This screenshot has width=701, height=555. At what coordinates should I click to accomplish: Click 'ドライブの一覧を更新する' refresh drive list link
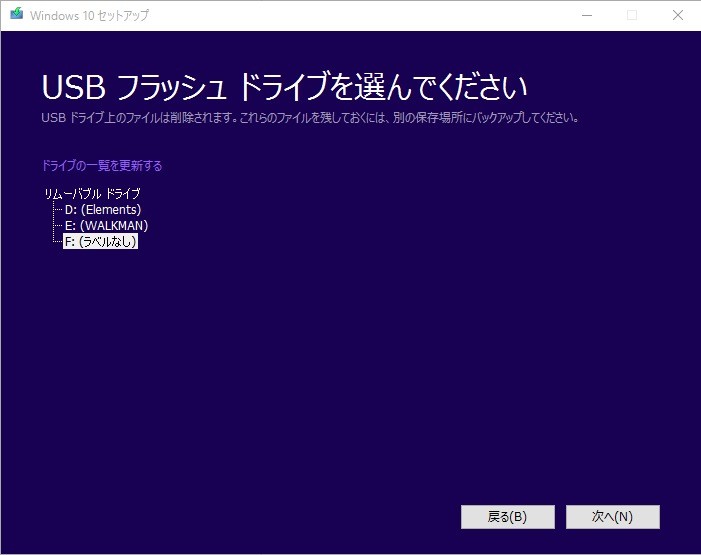[x=102, y=165]
